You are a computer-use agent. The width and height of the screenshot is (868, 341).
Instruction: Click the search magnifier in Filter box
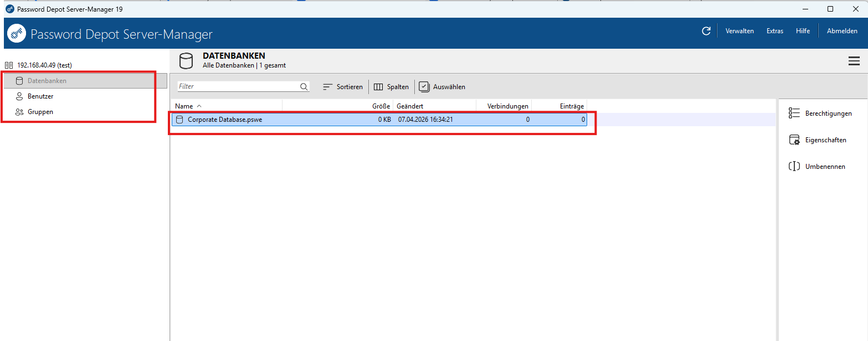(x=304, y=86)
